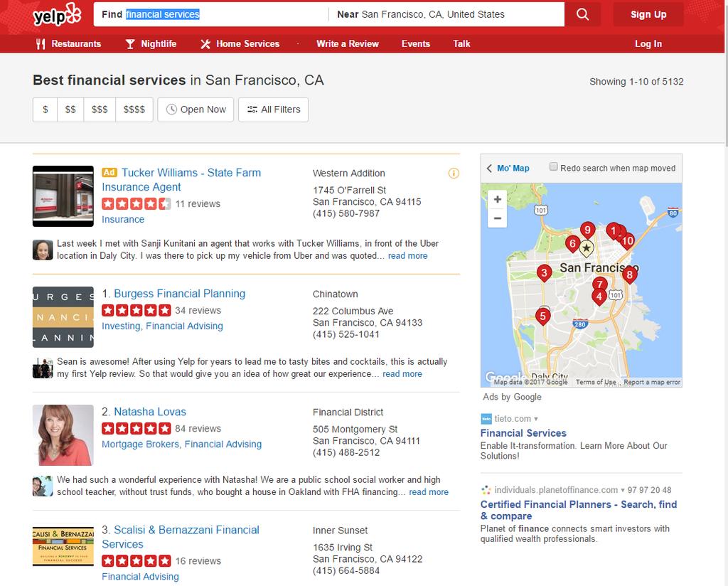The width and height of the screenshot is (728, 586).
Task: Click map pin number 5
Action: (x=542, y=317)
